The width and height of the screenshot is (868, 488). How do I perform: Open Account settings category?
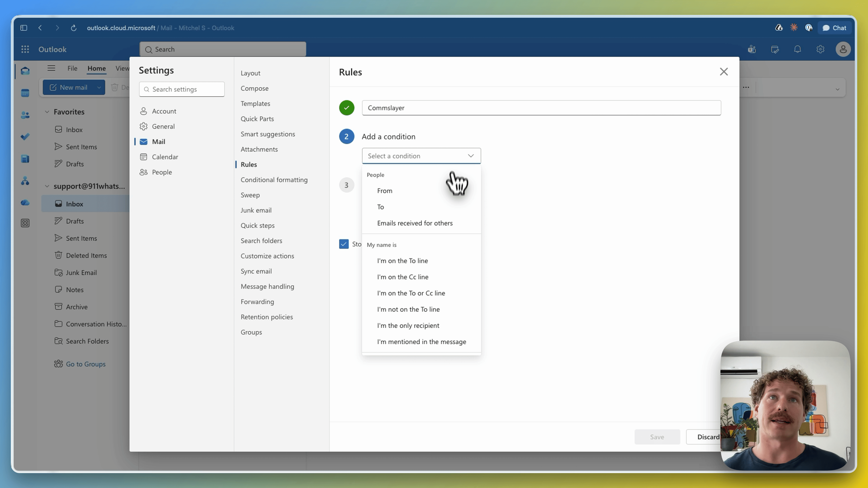click(x=164, y=111)
